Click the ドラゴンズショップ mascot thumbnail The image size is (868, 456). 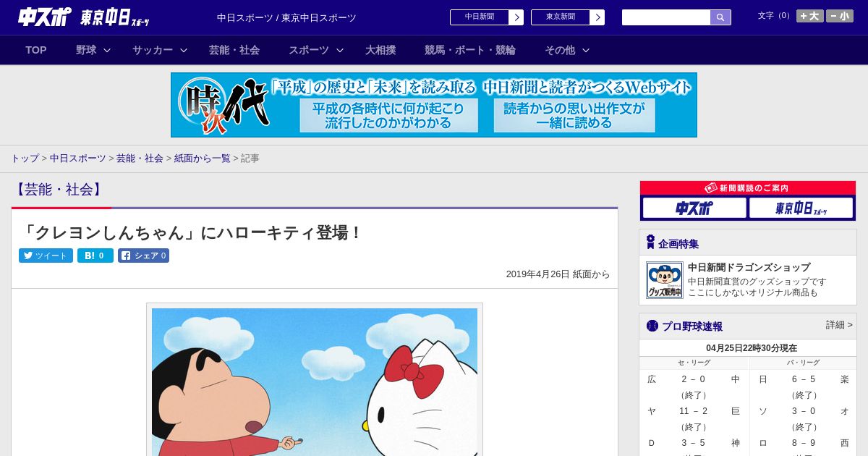[665, 280]
